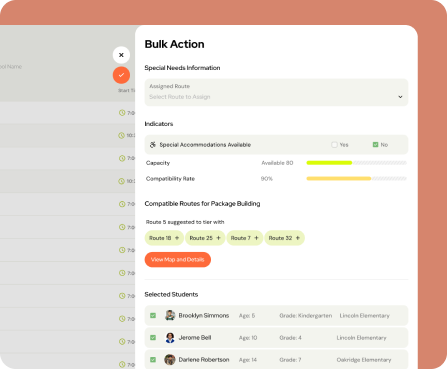Click the Age: 10 text
The width and height of the screenshot is (447, 369).
(248, 338)
